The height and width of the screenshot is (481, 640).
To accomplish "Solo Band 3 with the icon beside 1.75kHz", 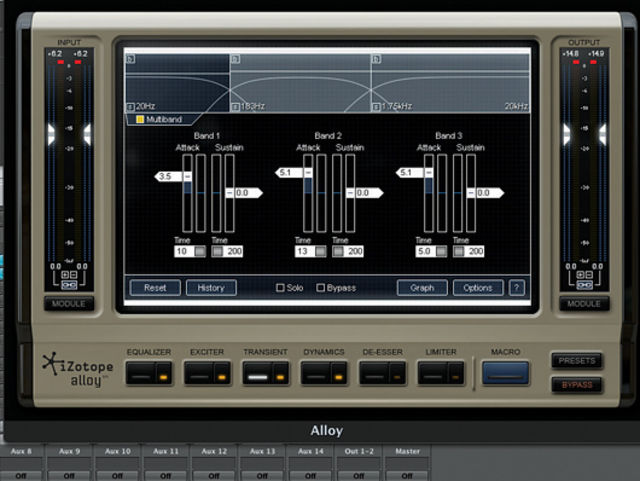I will click(376, 107).
